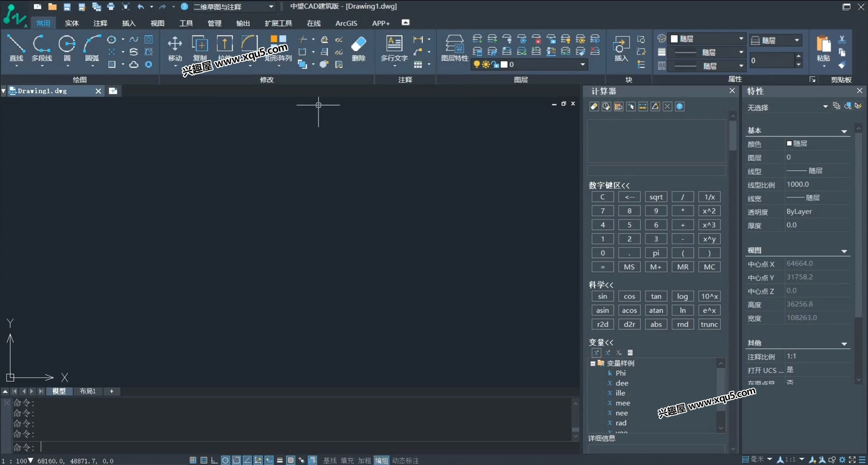The height and width of the screenshot is (465, 868).
Task: Click the 插入 block insert tool
Action: click(x=621, y=48)
